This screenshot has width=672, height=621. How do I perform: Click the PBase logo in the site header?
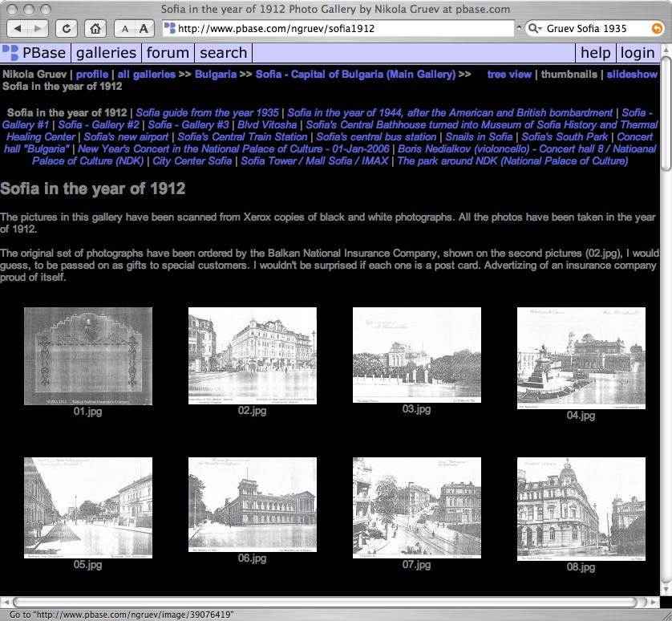(x=34, y=53)
